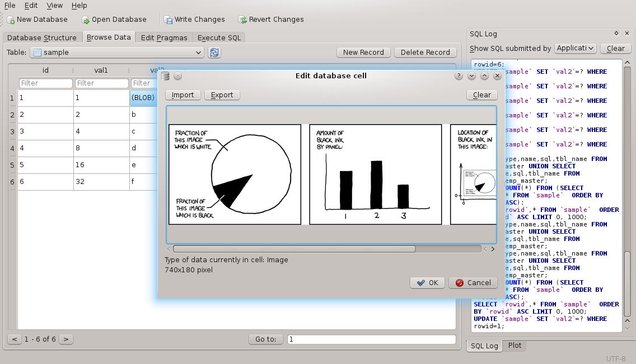This screenshot has height=364, width=636.
Task: Click Export in the Edit database cell dialog
Action: click(x=222, y=95)
